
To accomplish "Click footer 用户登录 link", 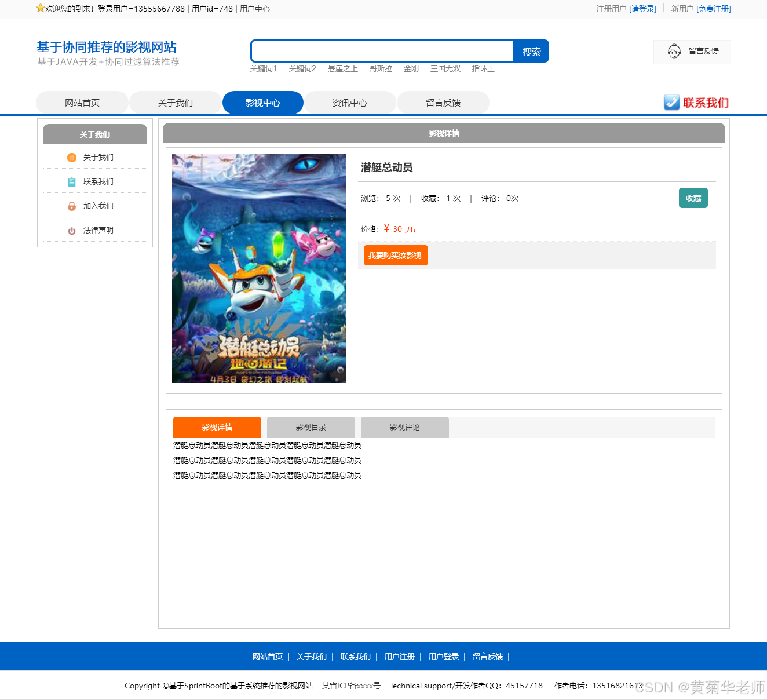I will click(x=444, y=657).
